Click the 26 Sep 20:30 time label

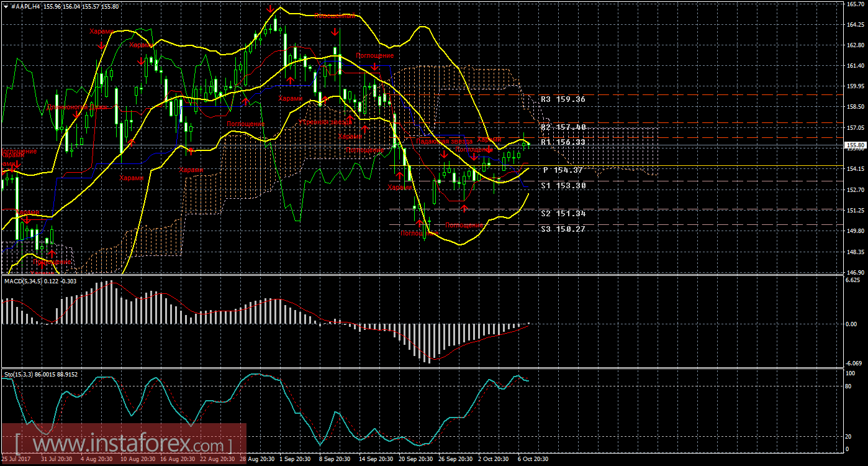[x=456, y=459]
